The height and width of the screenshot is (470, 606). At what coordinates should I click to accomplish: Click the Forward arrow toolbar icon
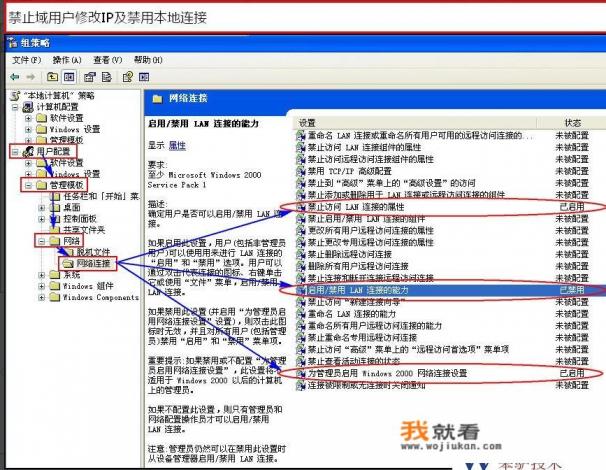31,77
